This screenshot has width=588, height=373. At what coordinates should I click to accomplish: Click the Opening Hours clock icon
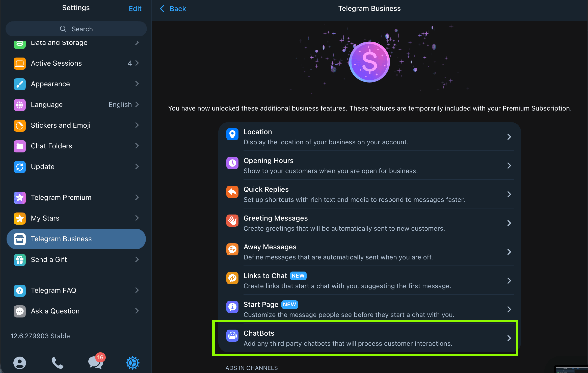232,163
